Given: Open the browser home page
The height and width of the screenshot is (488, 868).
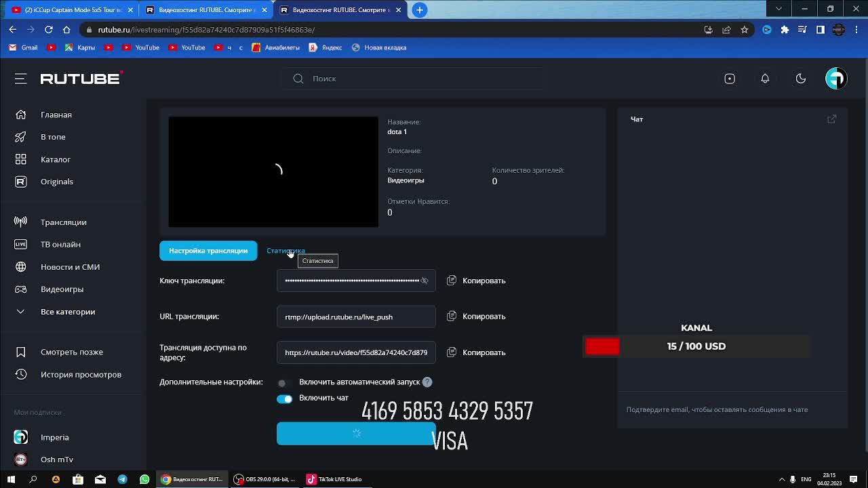Looking at the screenshot, I should tap(66, 30).
